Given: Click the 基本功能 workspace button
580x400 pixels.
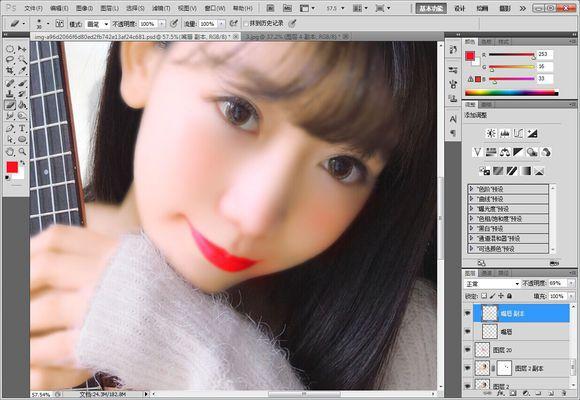Looking at the screenshot, I should coord(431,8).
